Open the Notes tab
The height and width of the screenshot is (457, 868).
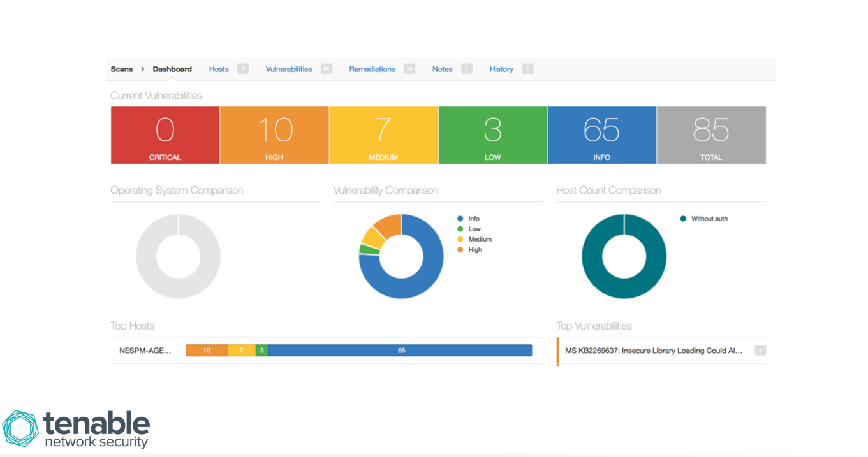coord(442,69)
